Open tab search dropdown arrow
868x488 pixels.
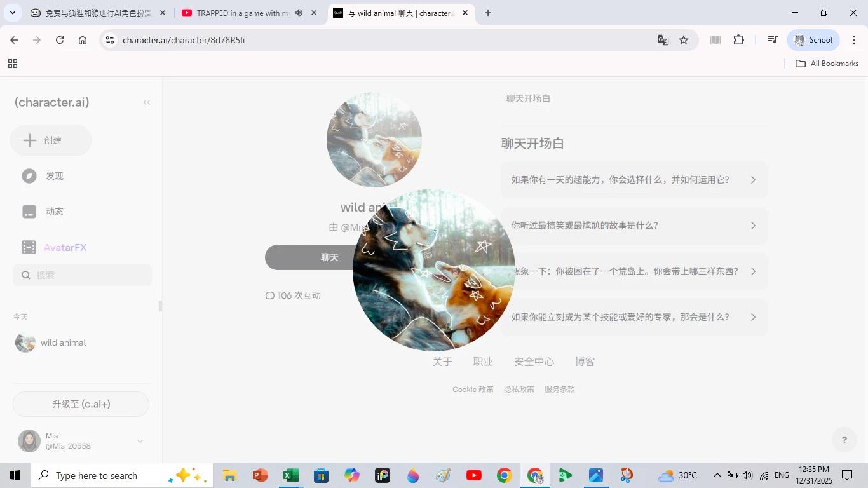(x=12, y=13)
